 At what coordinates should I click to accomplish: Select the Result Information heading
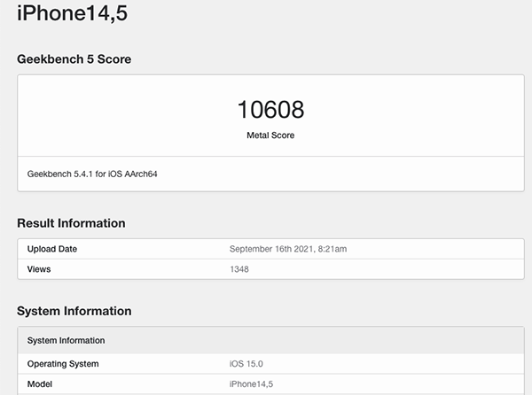[x=71, y=223]
